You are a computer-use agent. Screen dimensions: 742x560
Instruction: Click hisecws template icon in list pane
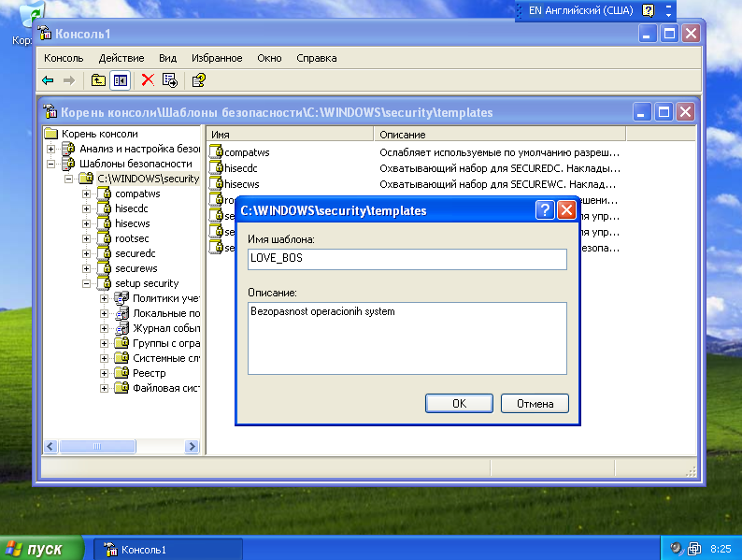(x=216, y=183)
